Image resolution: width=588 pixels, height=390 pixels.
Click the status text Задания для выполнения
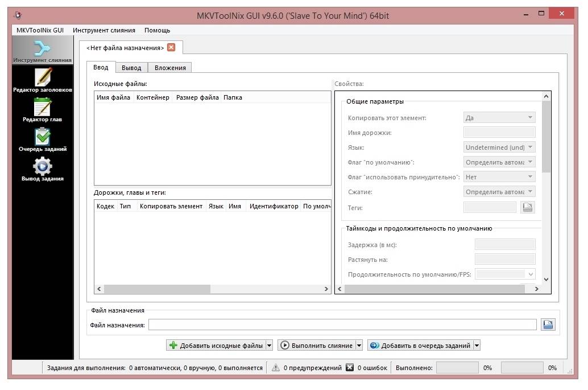coord(155,368)
